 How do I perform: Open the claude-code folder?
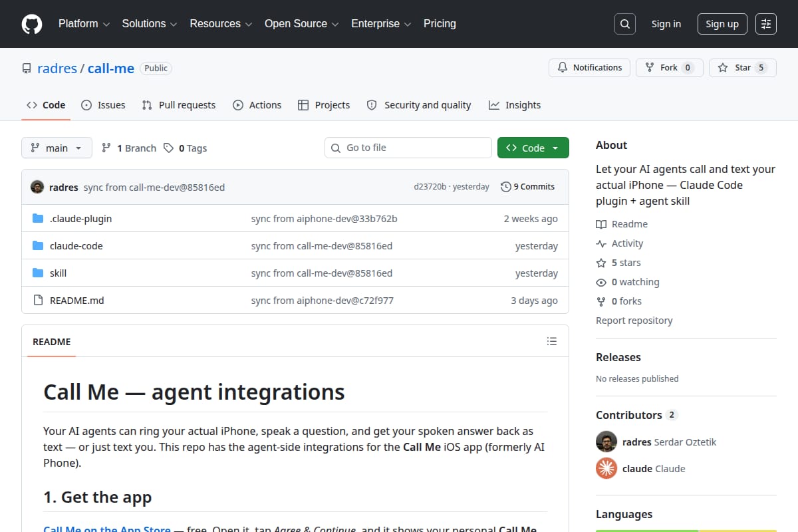point(76,246)
